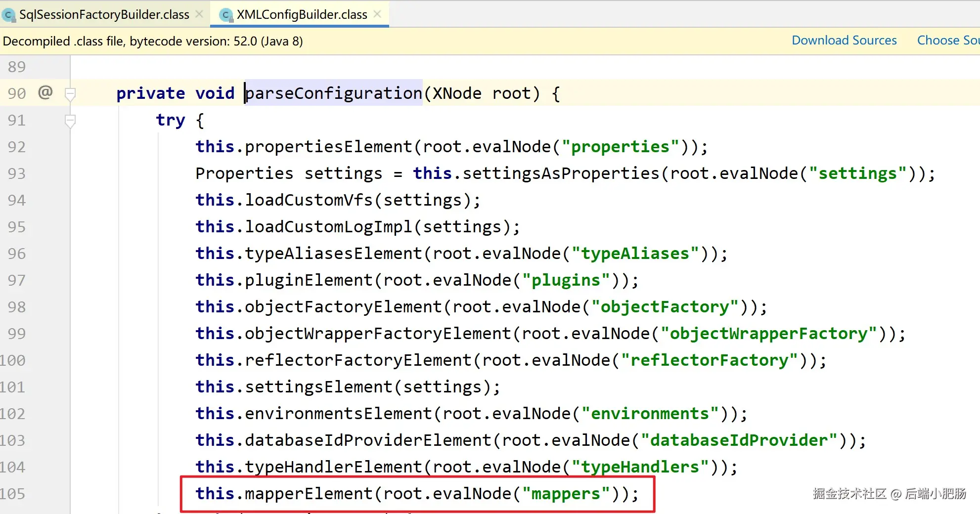Click the objectWrapperFactoryElement method call

click(x=378, y=334)
